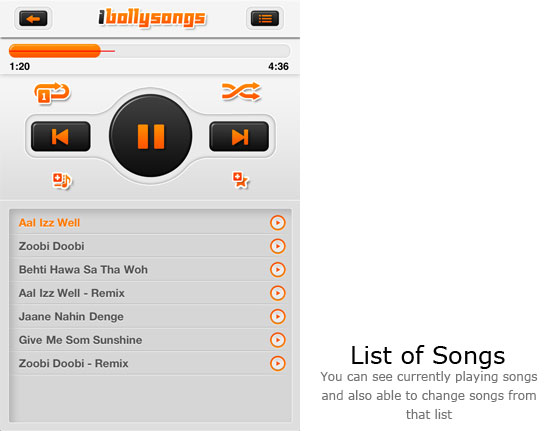
Task: Go back using the orange arrow button
Action: coord(33,19)
